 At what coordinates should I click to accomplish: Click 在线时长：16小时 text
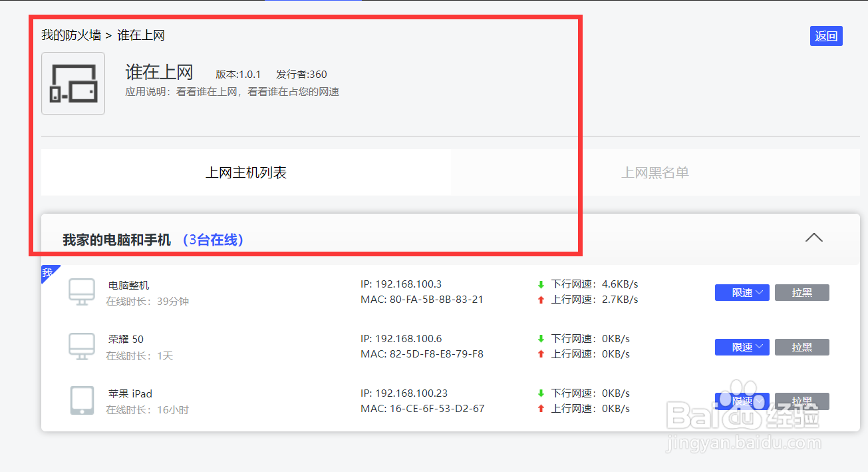[x=148, y=410]
